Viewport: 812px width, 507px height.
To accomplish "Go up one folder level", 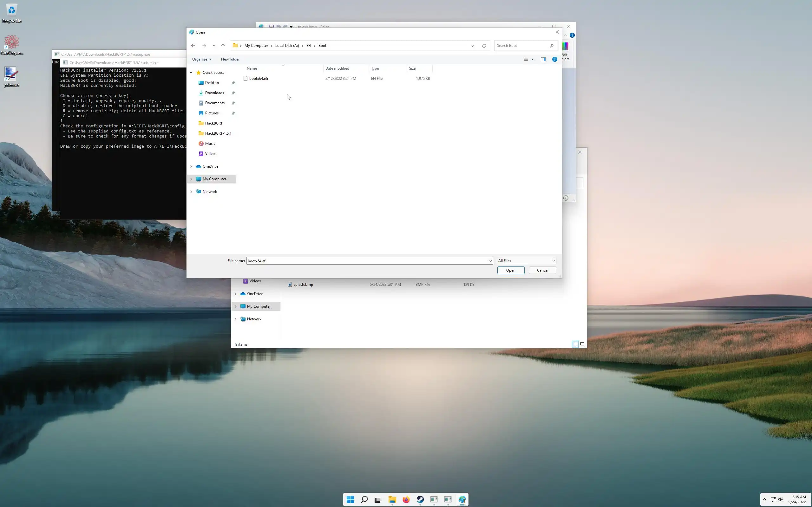I will [223, 46].
